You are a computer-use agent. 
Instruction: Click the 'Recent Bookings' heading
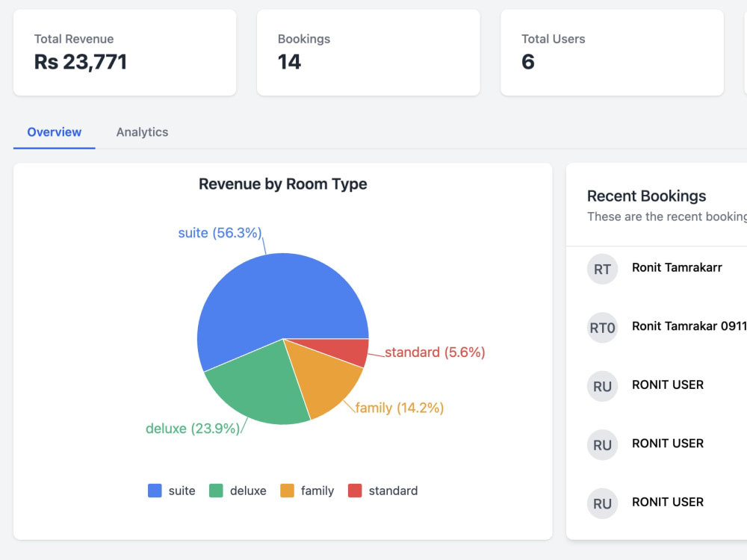646,196
